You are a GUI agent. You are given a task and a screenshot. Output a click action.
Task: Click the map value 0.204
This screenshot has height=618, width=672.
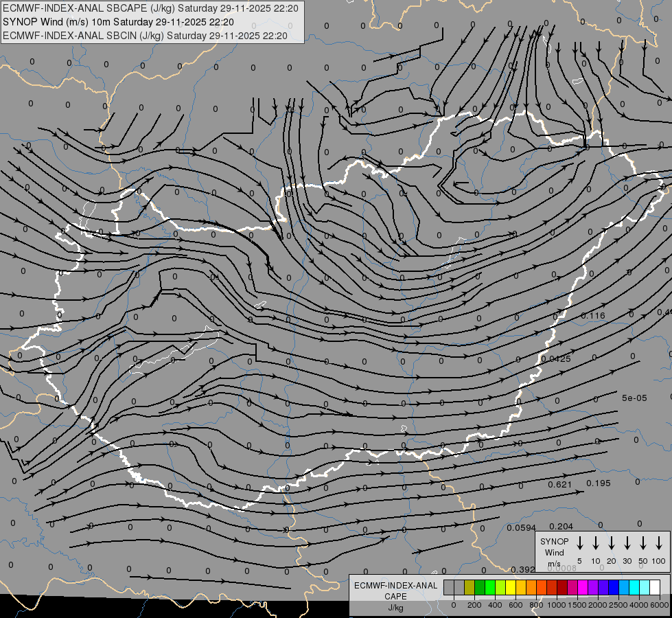tap(561, 527)
